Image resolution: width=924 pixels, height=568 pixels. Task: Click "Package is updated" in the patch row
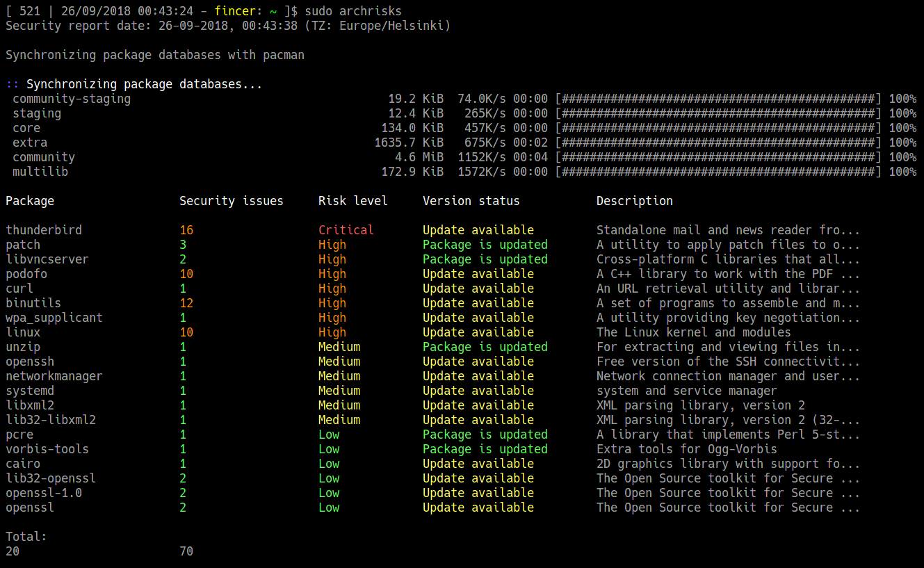(485, 245)
